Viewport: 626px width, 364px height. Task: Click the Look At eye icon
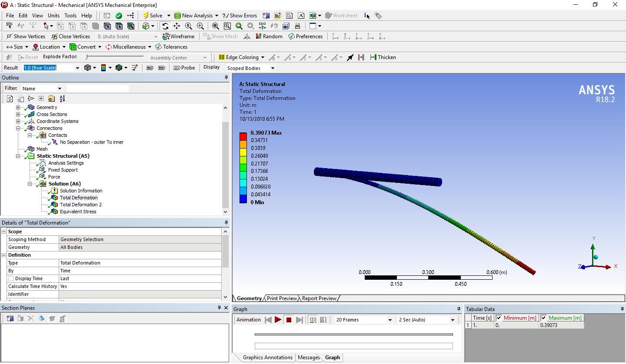(x=286, y=26)
